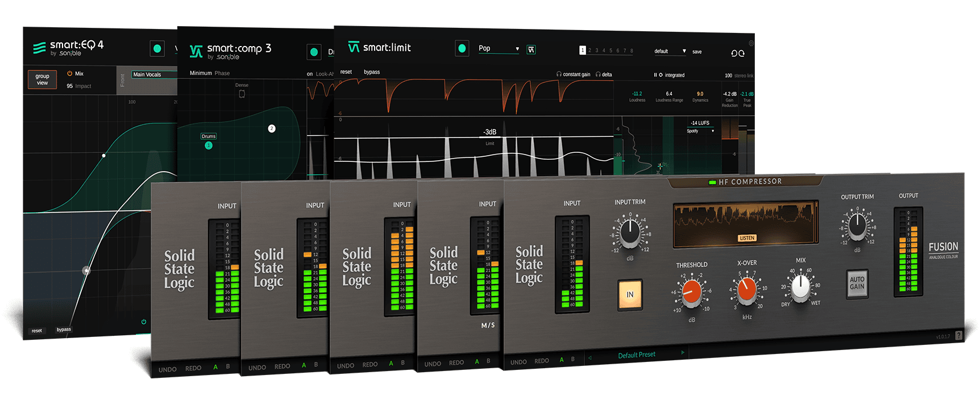This screenshot has width=980, height=404.
Task: Go to next preset arrow in Fusion
Action: [x=683, y=353]
